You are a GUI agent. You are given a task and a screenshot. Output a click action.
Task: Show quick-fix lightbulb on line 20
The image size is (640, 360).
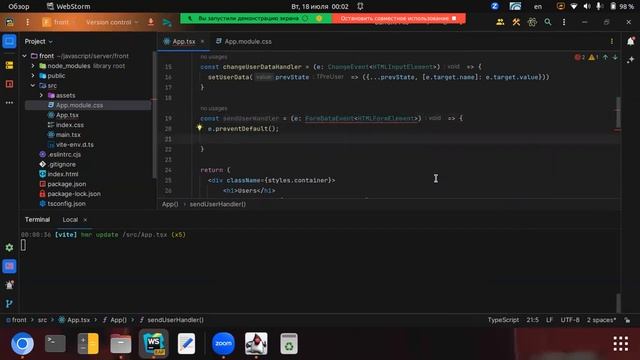pos(199,128)
